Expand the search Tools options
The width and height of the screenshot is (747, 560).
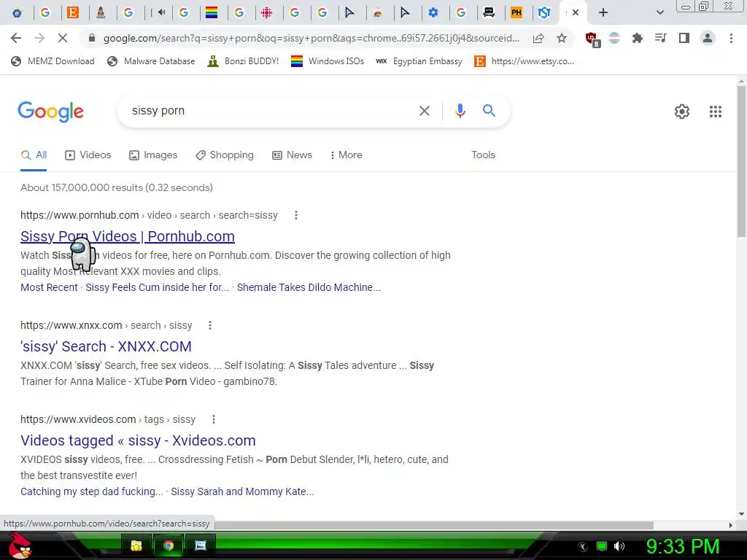(483, 155)
